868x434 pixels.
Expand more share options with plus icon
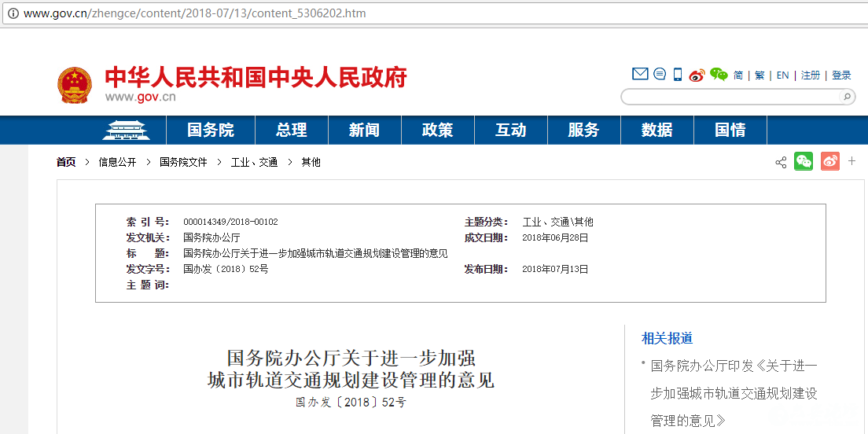851,162
